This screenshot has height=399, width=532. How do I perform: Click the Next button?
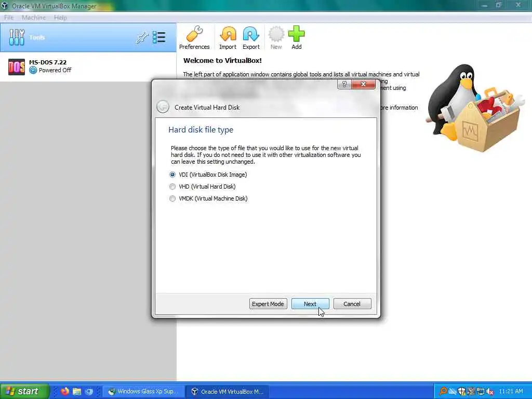310,303
